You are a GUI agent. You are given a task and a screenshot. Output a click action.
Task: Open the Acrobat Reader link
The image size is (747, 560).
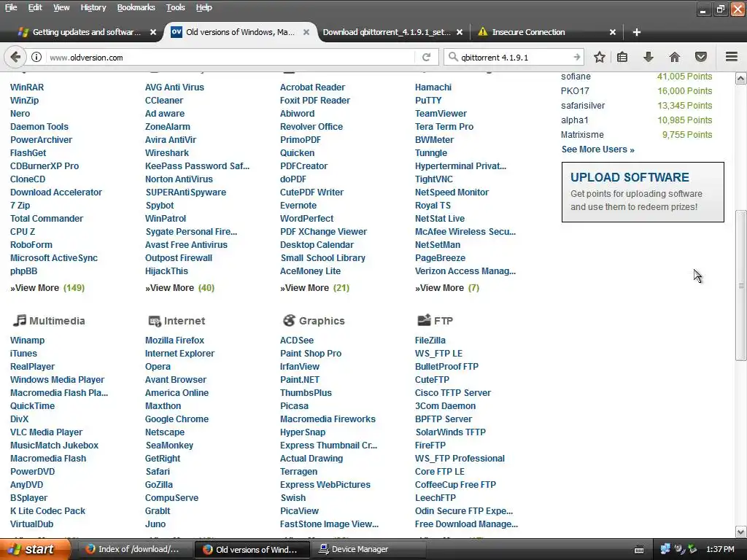tap(312, 87)
